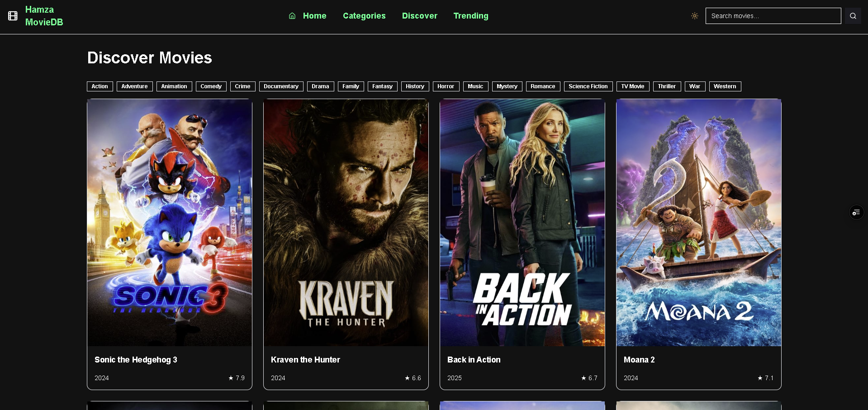
Task: Filter by Comedy genre
Action: point(211,86)
